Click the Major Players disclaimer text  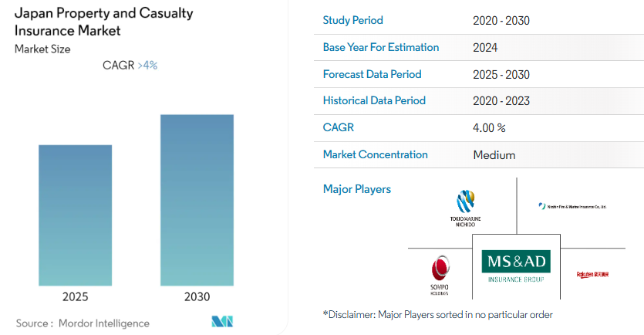(437, 314)
